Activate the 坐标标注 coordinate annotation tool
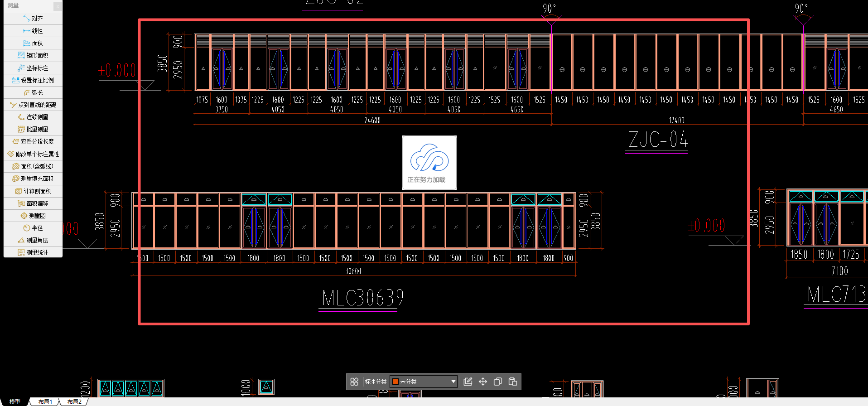 coord(33,68)
